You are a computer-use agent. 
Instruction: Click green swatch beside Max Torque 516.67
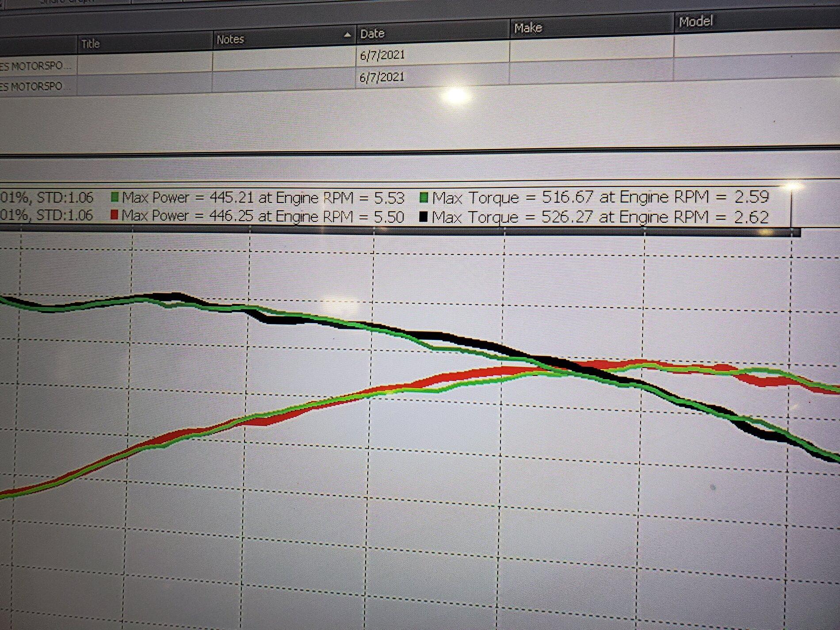pos(424,197)
